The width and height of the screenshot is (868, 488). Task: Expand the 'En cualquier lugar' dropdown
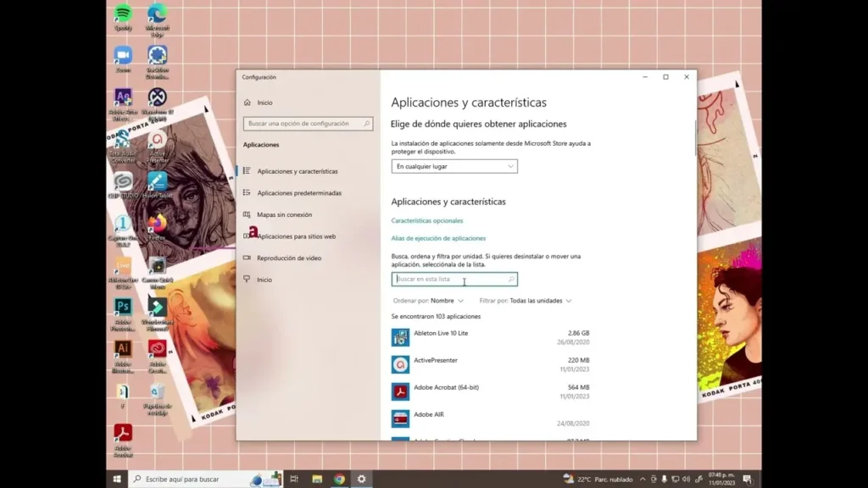454,167
